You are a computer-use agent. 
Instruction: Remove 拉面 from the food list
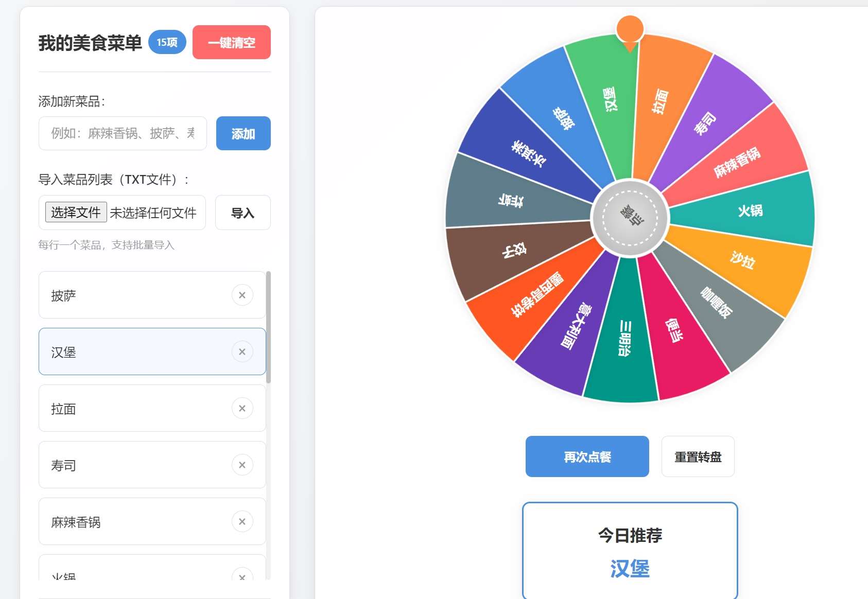click(x=242, y=408)
